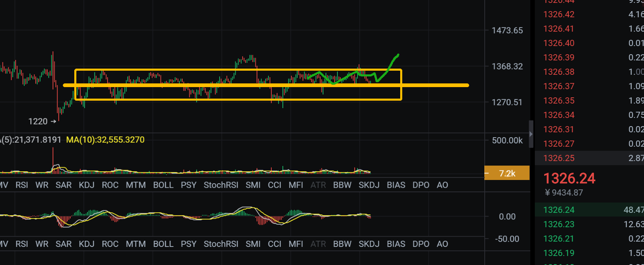Select the ask row priced 1326.35
The width and height of the screenshot is (644, 265).
(589, 101)
